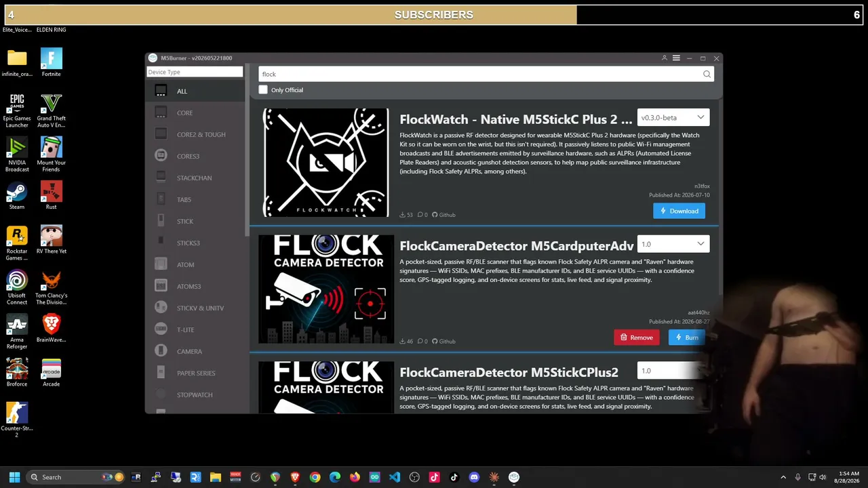
Task: Select the STACKCHAN device category
Action: [x=197, y=178]
